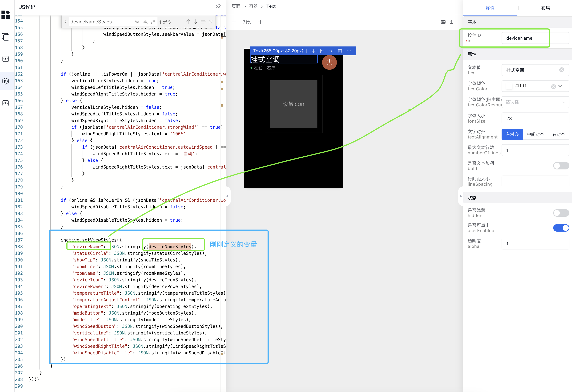
Task: Switch to the 布局 tab
Action: [545, 8]
